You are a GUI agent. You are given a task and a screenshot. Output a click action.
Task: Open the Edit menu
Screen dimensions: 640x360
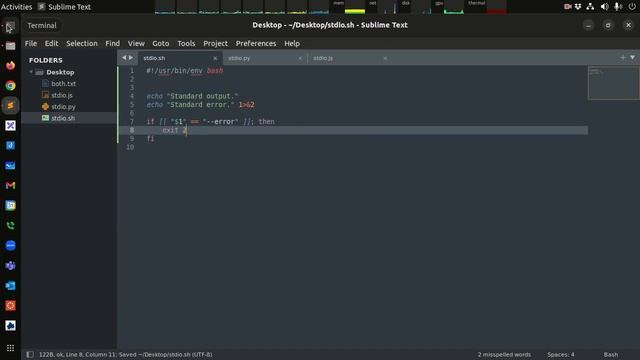(x=51, y=43)
